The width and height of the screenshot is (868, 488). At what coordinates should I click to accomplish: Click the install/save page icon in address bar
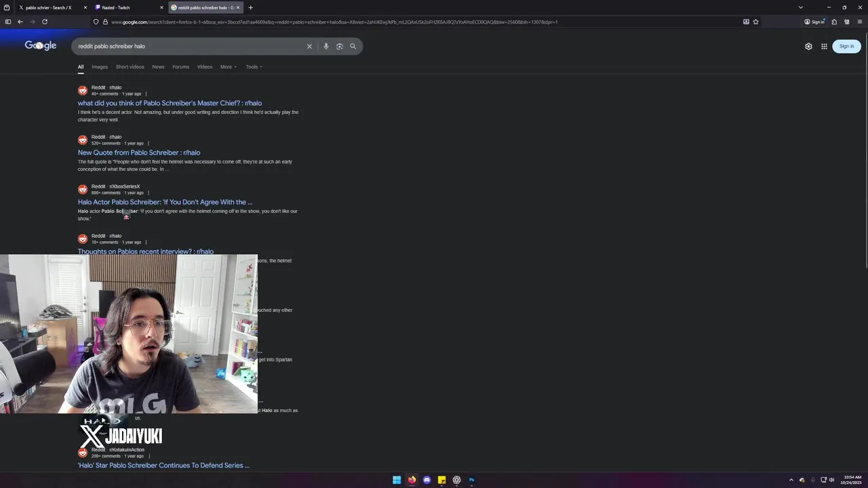(x=746, y=22)
